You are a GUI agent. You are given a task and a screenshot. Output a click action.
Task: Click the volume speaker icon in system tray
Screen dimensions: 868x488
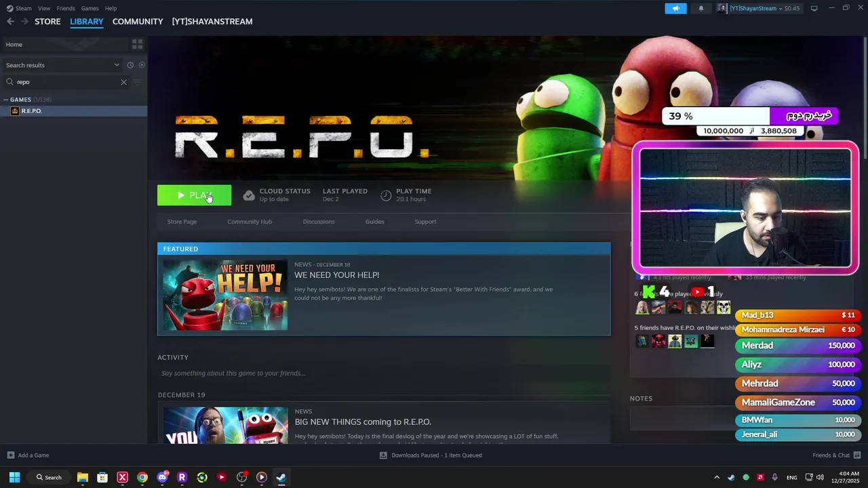[821, 477]
